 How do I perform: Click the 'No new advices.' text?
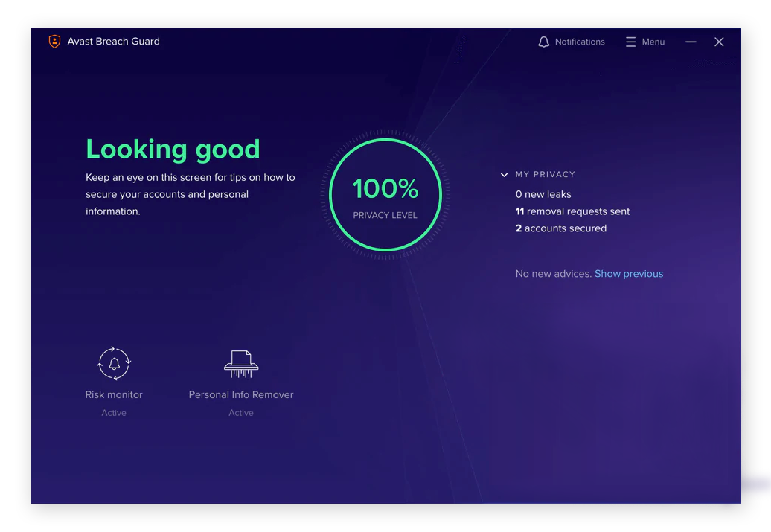coord(554,274)
